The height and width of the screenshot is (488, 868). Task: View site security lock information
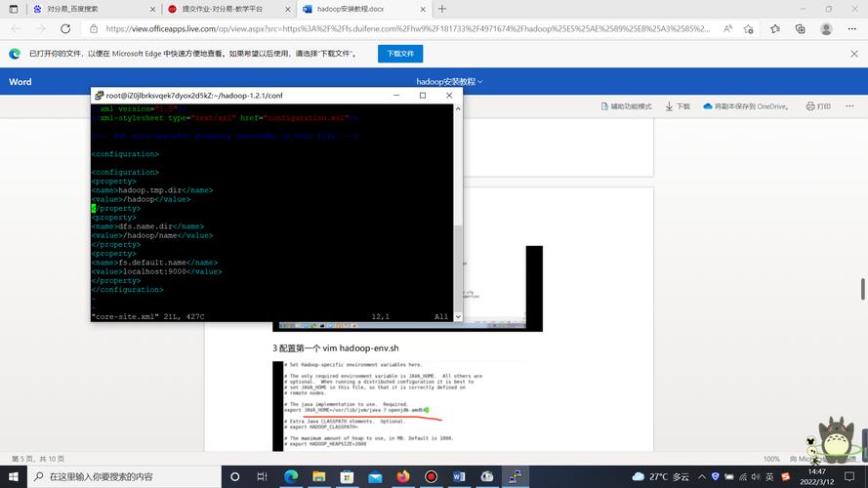point(94,28)
